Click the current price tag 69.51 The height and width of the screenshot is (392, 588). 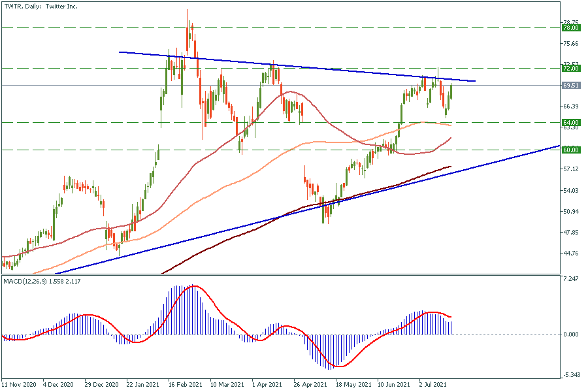571,85
